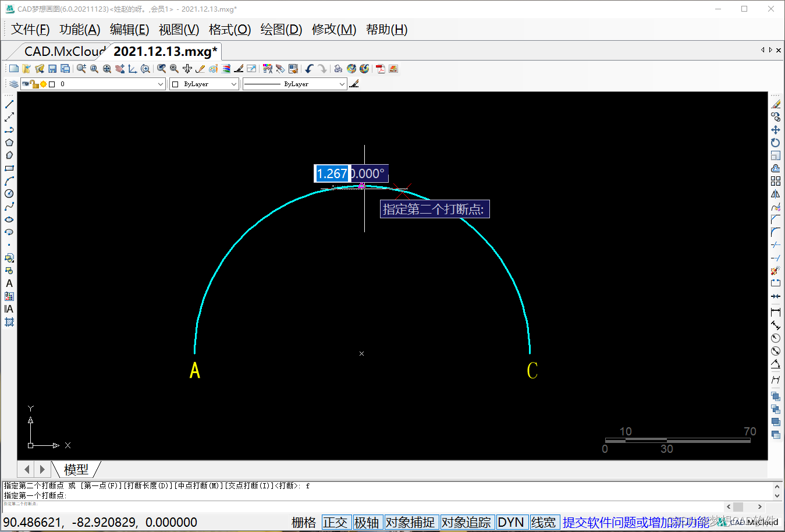Click the Save file icon
The image size is (785, 532).
[x=52, y=69]
